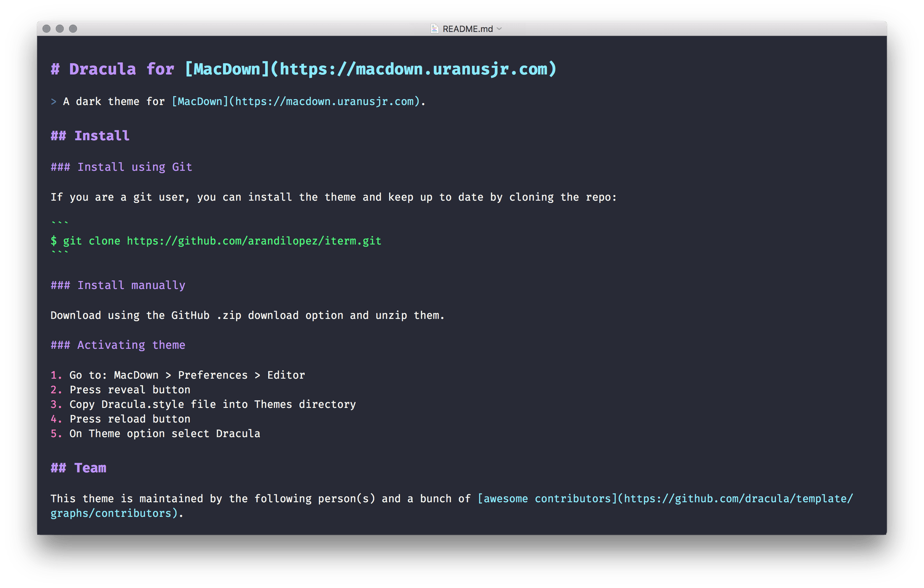Click the blockquote '>' marker
This screenshot has height=588, width=924.
(x=53, y=102)
